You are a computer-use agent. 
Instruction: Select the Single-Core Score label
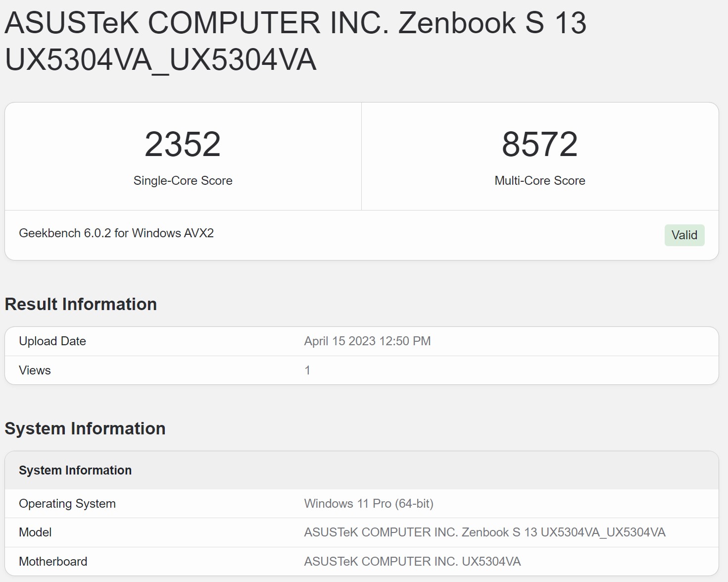click(183, 181)
